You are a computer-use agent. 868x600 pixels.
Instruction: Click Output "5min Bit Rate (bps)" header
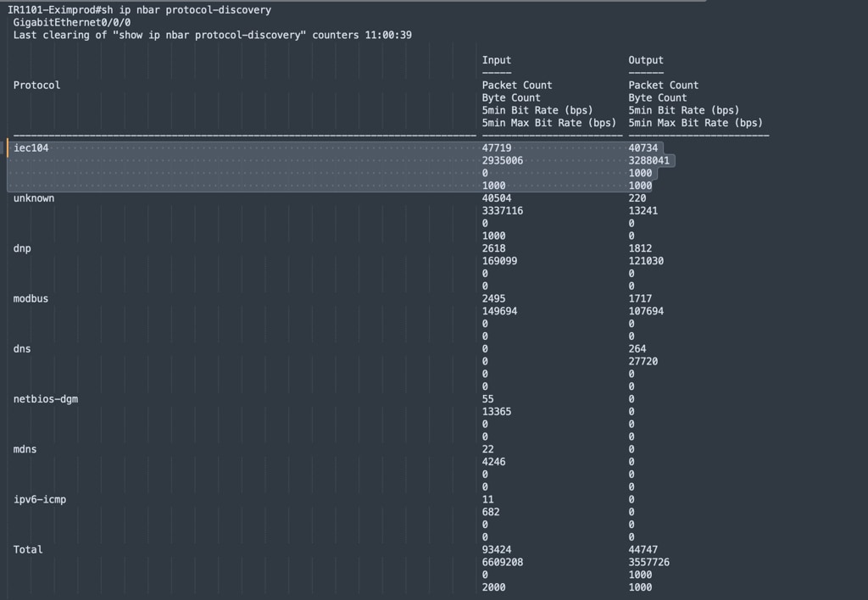coord(684,110)
